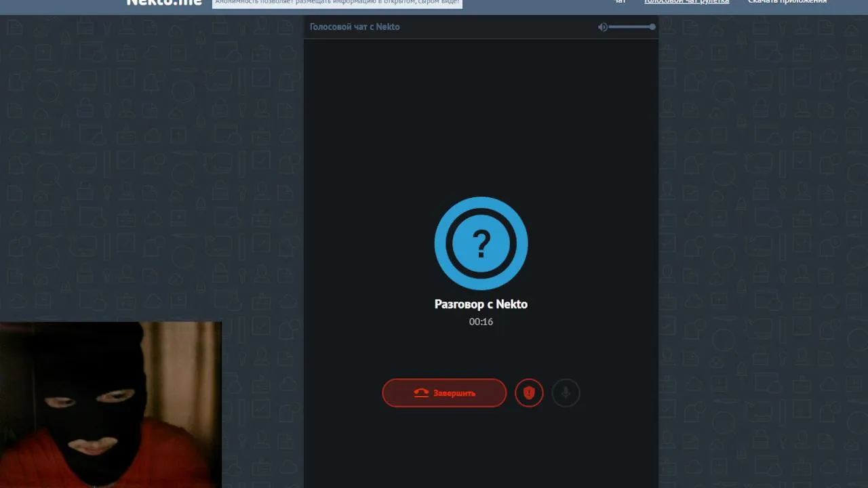Open the Голосовой чат рулетка link

[x=686, y=2]
